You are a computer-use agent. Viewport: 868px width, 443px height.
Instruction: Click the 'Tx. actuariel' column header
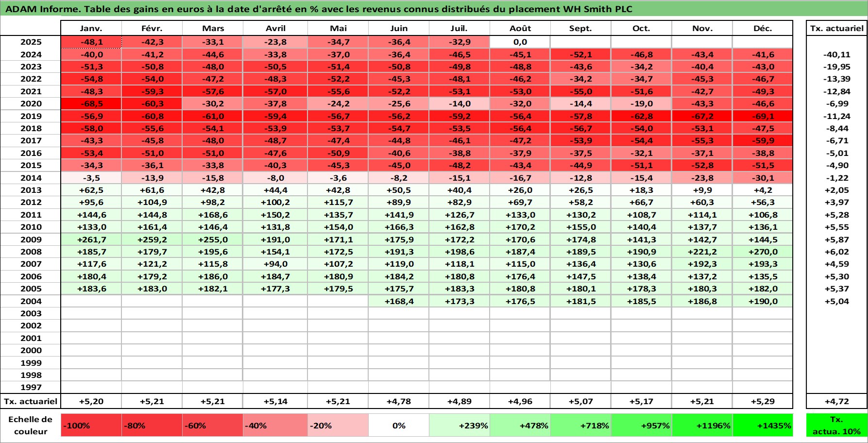tap(836, 29)
